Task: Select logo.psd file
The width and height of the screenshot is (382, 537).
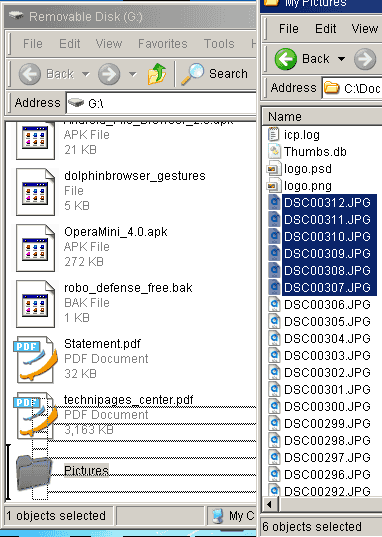Action: pos(308,169)
